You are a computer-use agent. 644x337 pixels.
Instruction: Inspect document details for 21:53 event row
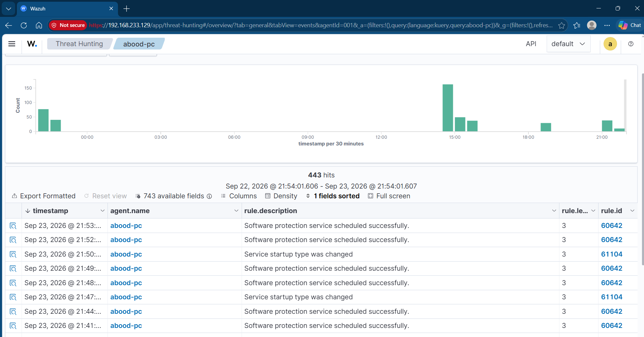tap(13, 226)
